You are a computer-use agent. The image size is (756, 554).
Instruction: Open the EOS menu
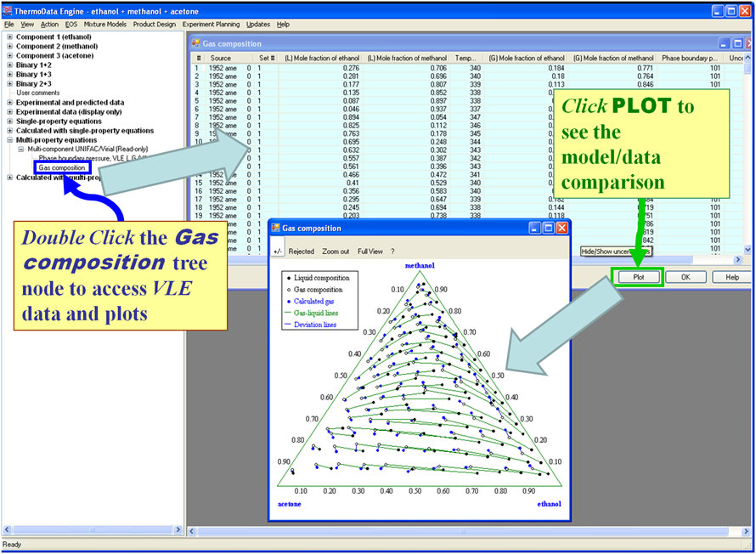point(71,24)
